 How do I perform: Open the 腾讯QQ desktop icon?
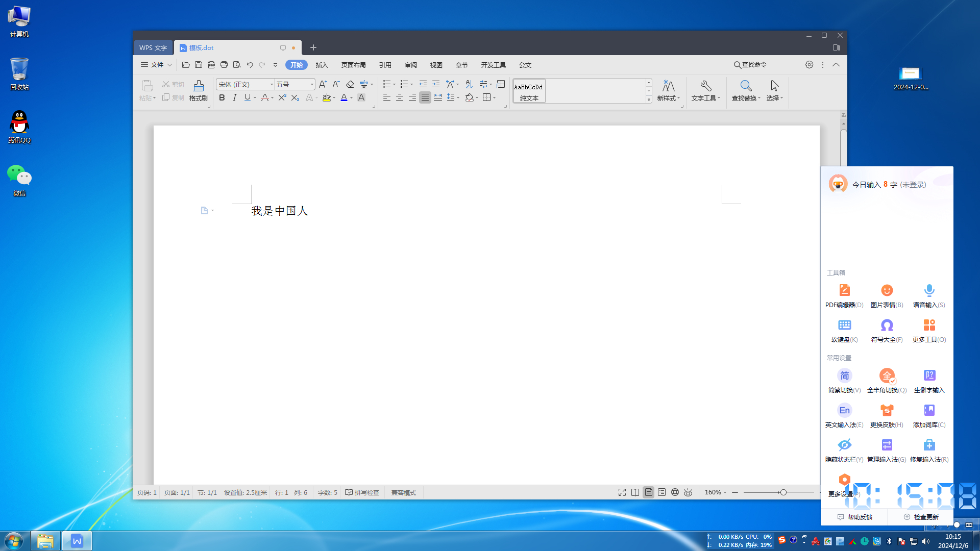pyautogui.click(x=19, y=127)
